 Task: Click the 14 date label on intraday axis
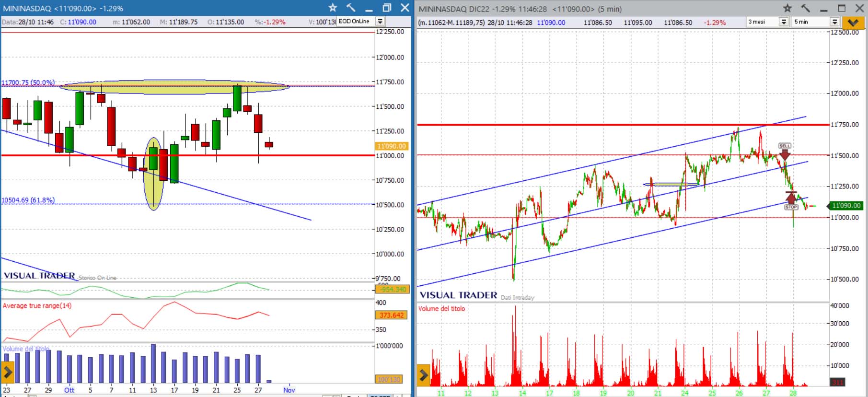(522, 393)
